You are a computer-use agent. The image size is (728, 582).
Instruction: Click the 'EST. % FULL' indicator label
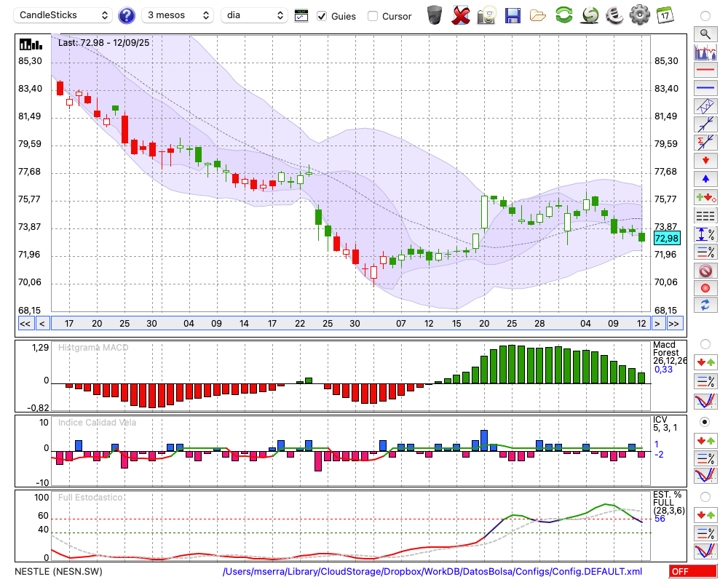(x=667, y=498)
